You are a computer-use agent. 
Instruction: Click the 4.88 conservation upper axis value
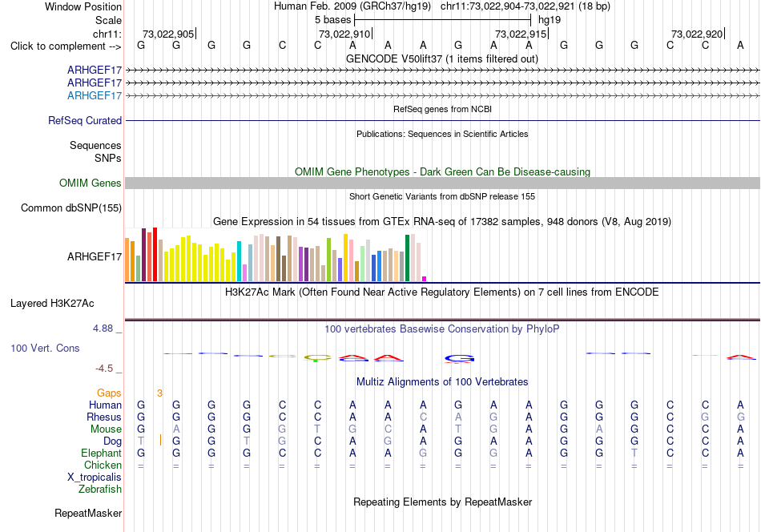coord(103,328)
